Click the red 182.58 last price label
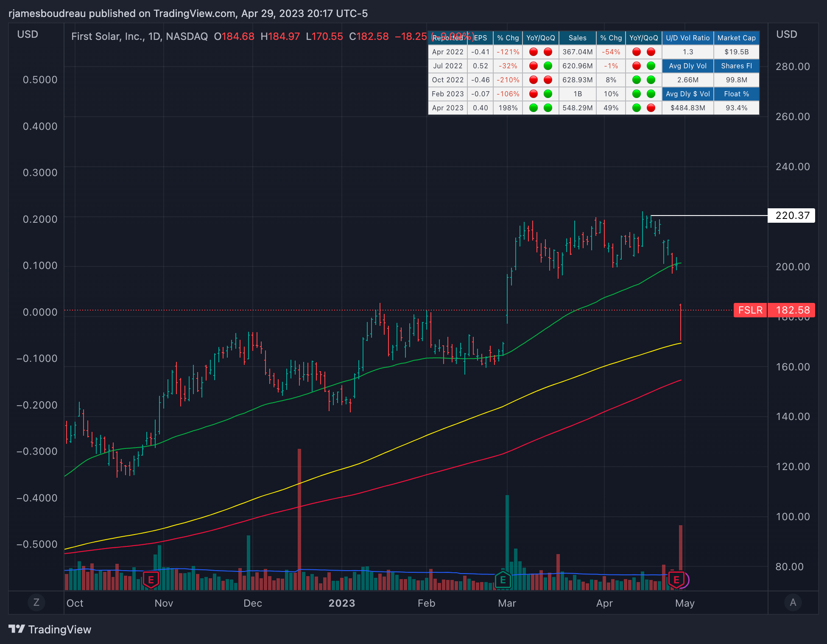This screenshot has height=644, width=827. 792,310
